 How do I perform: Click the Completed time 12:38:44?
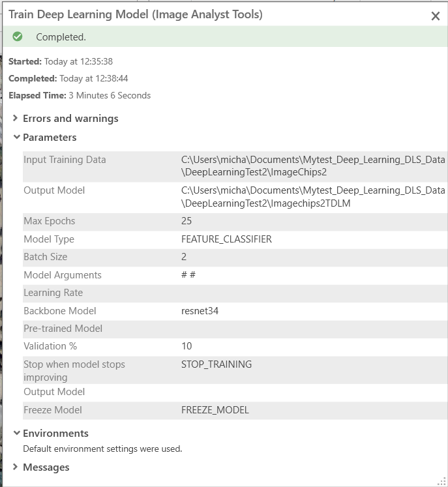(112, 78)
